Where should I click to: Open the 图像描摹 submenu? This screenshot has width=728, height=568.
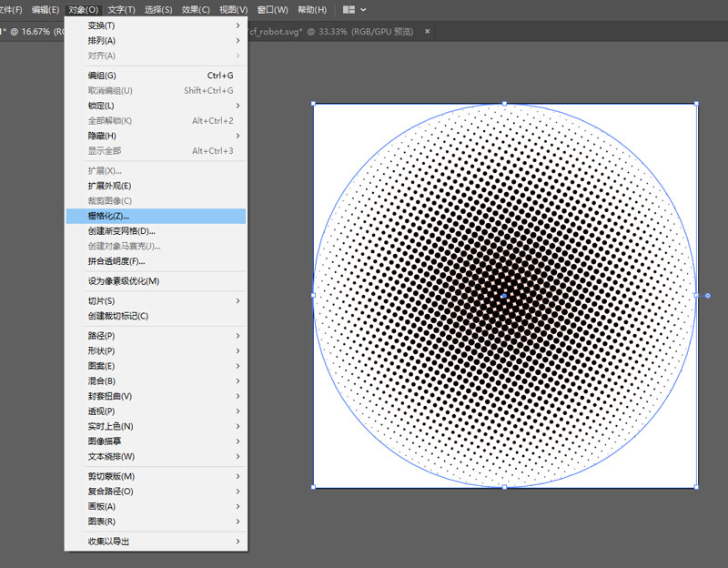click(x=156, y=441)
